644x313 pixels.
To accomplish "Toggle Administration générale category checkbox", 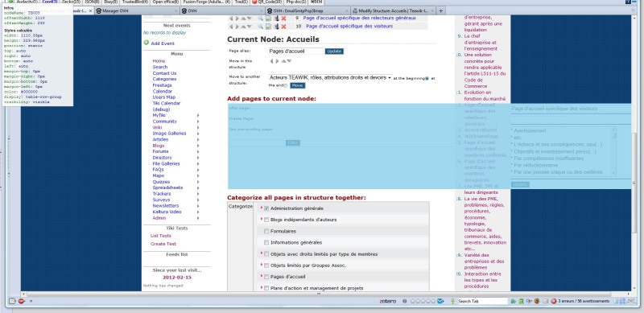I will pyautogui.click(x=266, y=208).
